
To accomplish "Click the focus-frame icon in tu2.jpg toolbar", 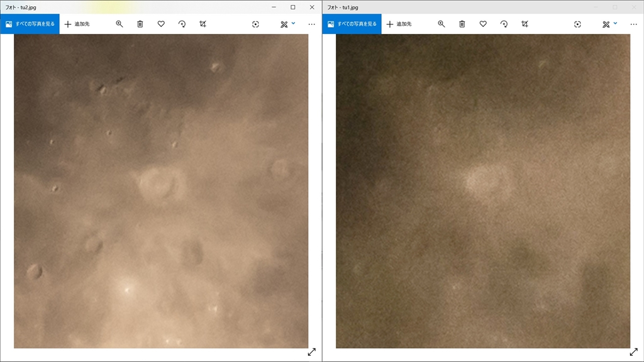I will point(255,24).
